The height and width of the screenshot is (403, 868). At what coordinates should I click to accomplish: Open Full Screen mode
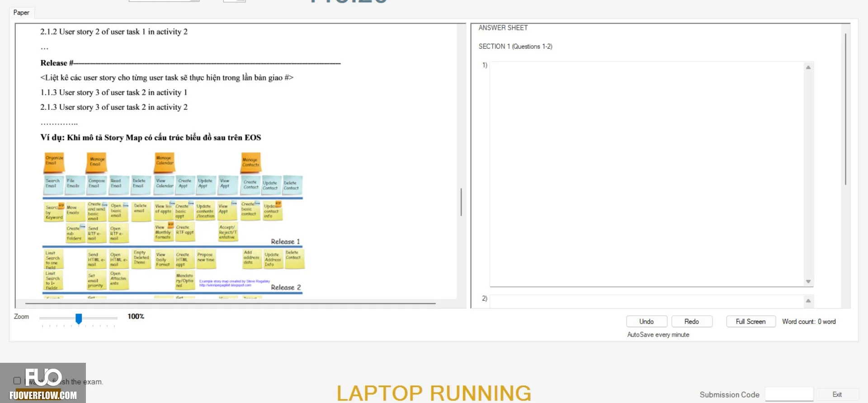point(750,321)
